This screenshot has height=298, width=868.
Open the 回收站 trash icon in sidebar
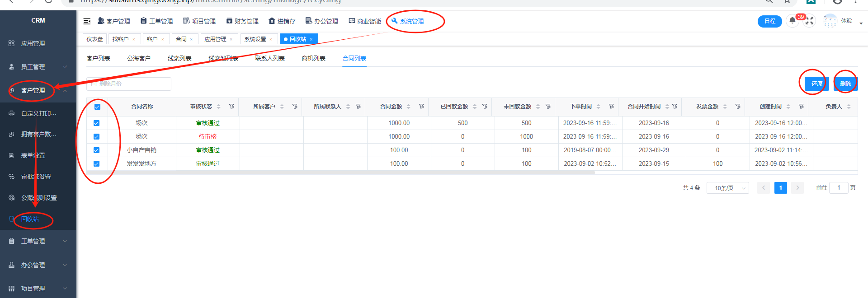pyautogui.click(x=12, y=219)
